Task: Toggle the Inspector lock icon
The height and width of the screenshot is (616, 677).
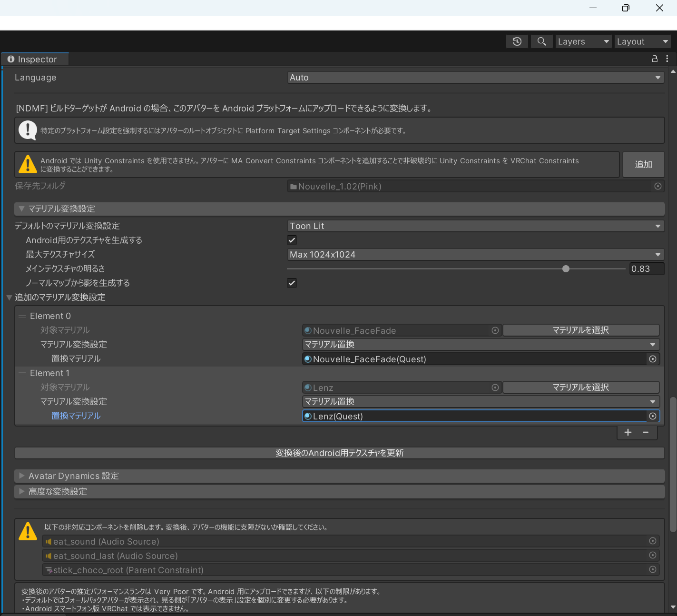Action: click(655, 59)
